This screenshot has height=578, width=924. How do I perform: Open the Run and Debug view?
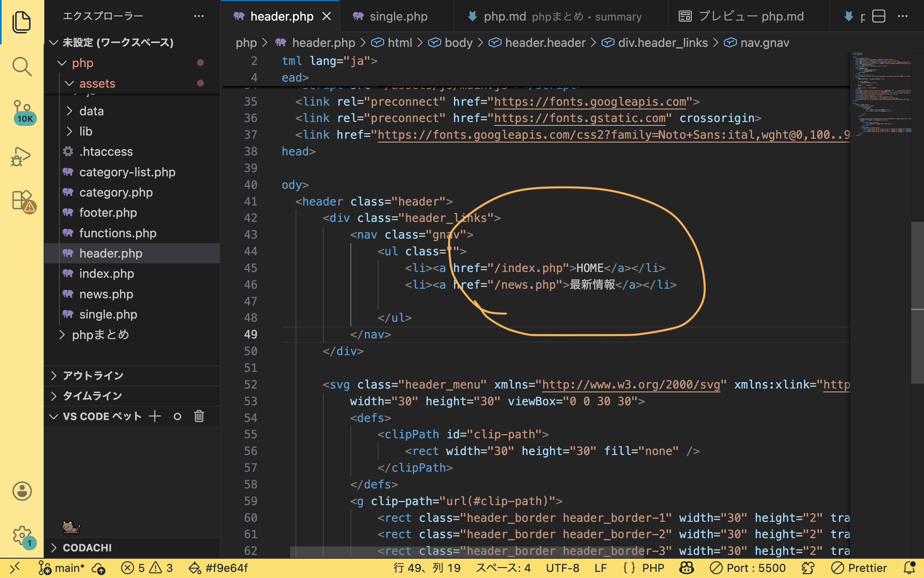(21, 156)
